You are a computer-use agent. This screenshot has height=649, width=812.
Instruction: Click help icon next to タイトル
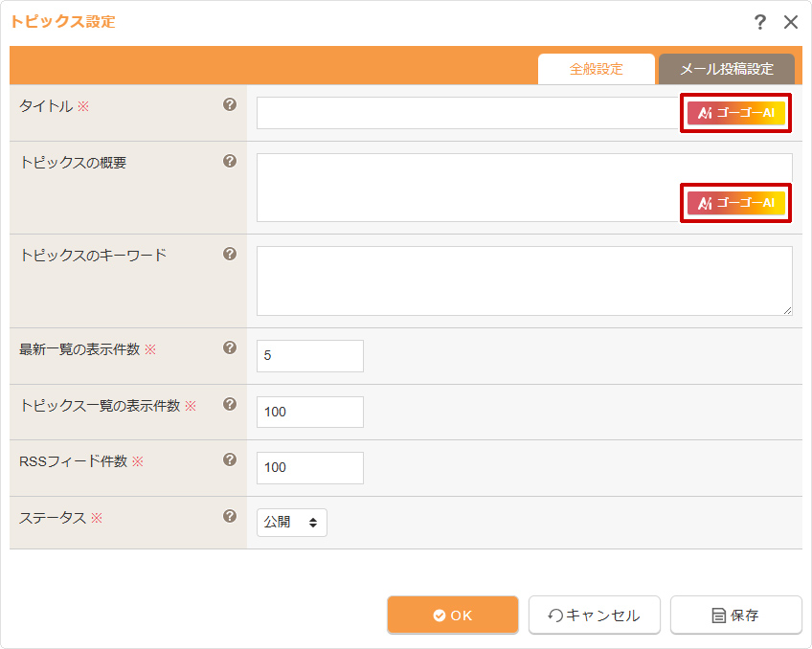click(230, 105)
